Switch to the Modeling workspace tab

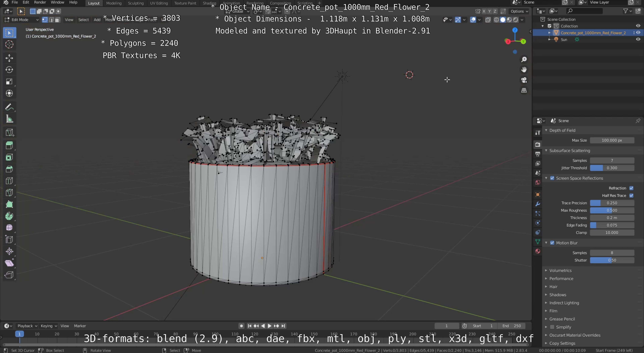pos(114,3)
